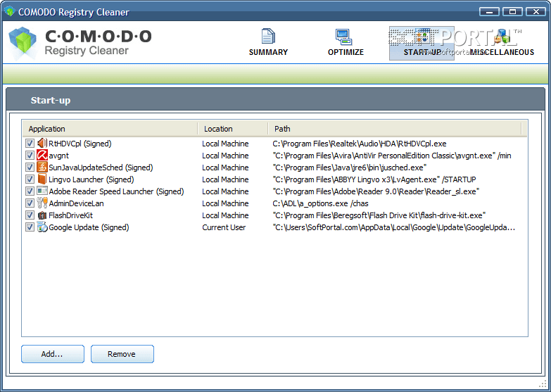Click flash-drive-kit.exe path cell
The image size is (551, 392).
379,215
